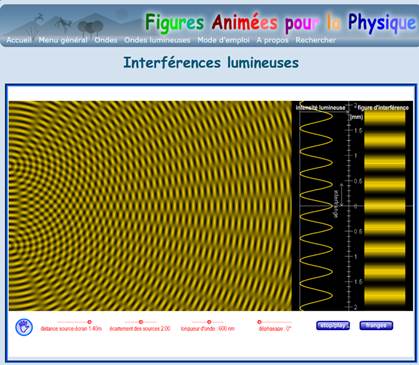The width and height of the screenshot is (419, 365).
Task: Click the intensité lumineuse curve graph
Action: pyautogui.click(x=317, y=206)
